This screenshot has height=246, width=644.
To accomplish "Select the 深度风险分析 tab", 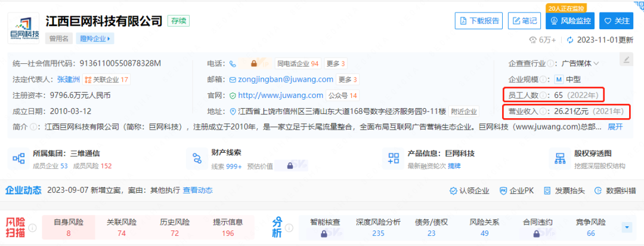I will 378,227.
